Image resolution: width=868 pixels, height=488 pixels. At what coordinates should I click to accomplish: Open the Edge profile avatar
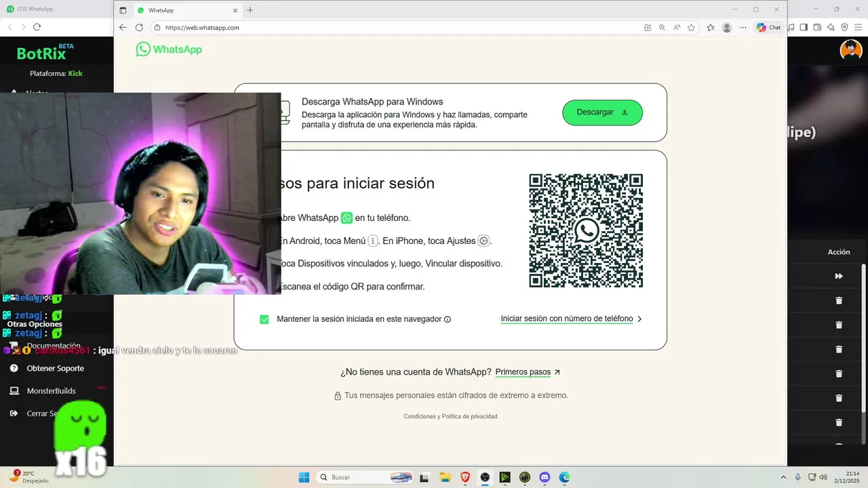click(727, 28)
